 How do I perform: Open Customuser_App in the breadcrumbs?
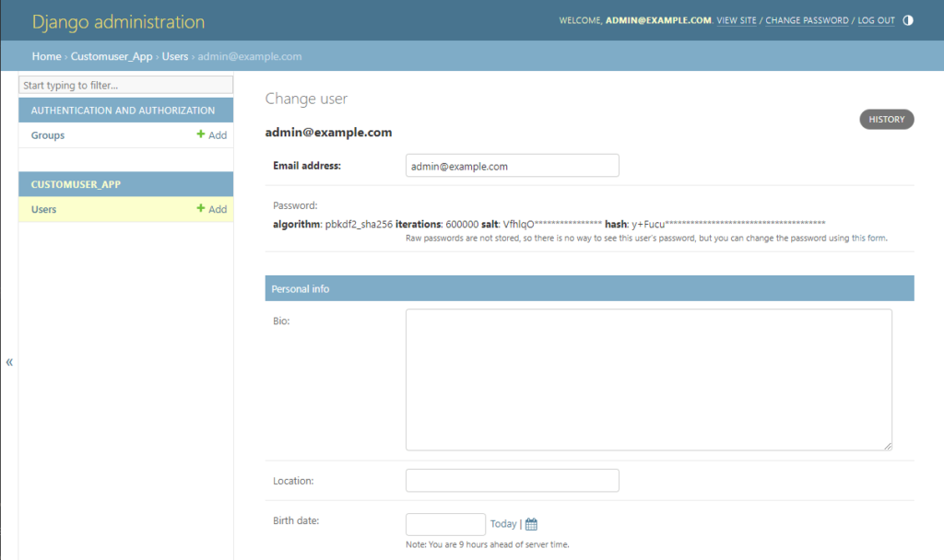point(112,56)
